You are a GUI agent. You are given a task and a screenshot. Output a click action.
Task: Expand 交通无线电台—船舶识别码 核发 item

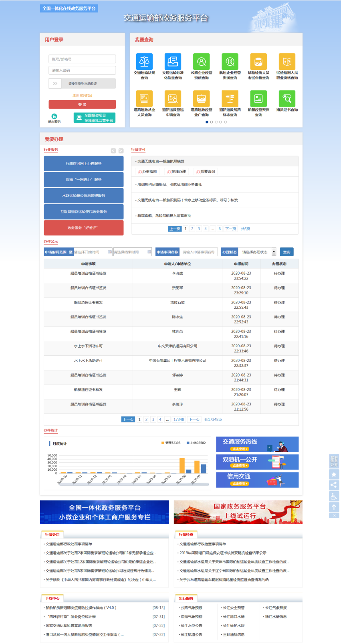click(215, 200)
